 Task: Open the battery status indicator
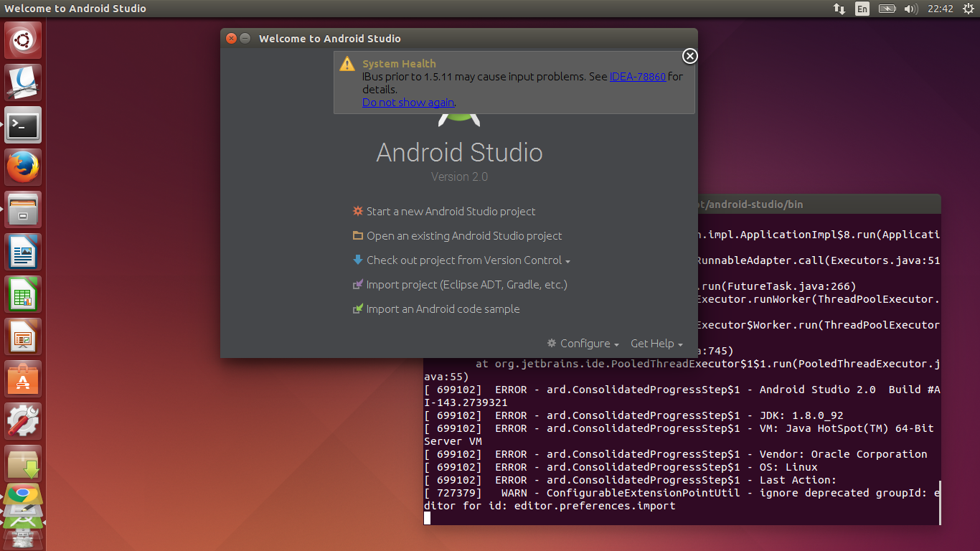coord(887,9)
